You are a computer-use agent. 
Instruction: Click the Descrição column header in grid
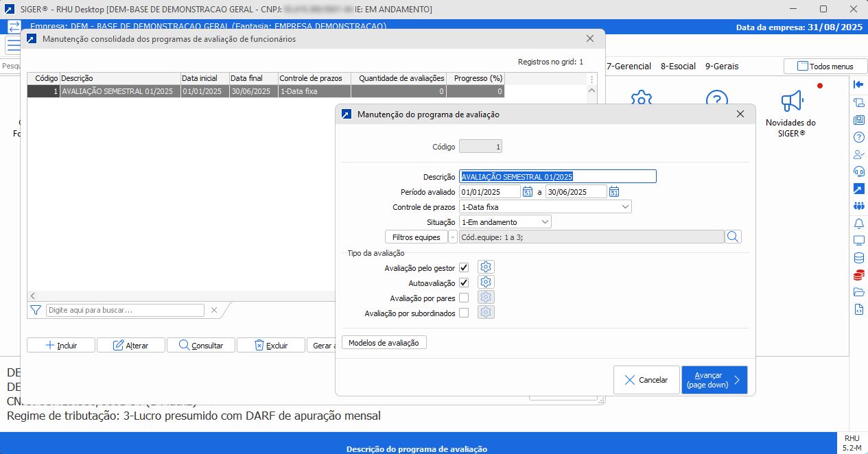click(x=120, y=78)
